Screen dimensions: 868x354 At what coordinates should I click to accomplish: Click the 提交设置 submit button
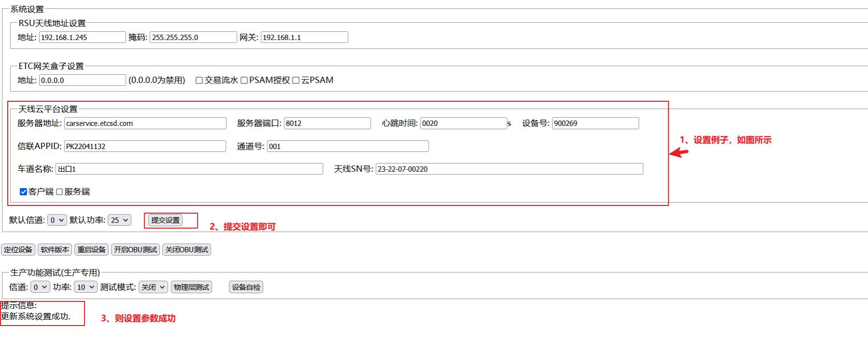[x=166, y=220]
